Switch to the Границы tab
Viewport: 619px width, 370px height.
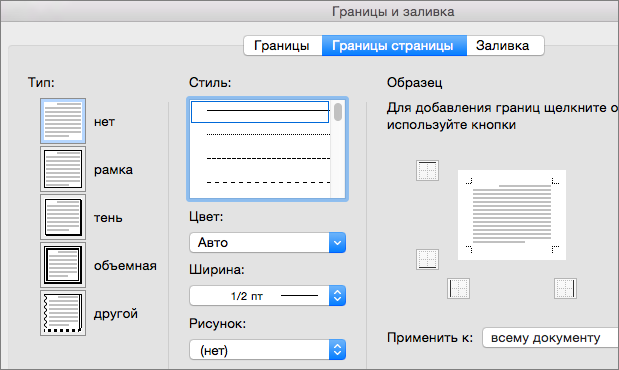tap(283, 45)
